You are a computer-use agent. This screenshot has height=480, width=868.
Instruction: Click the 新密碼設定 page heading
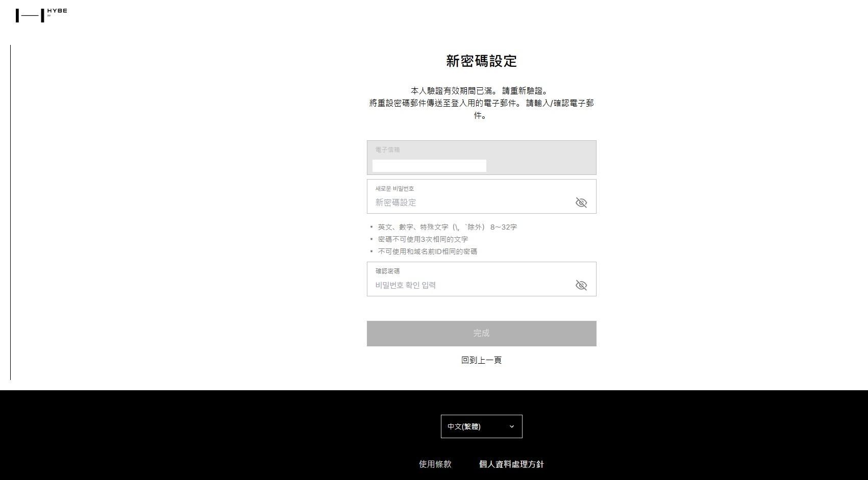pyautogui.click(x=481, y=61)
